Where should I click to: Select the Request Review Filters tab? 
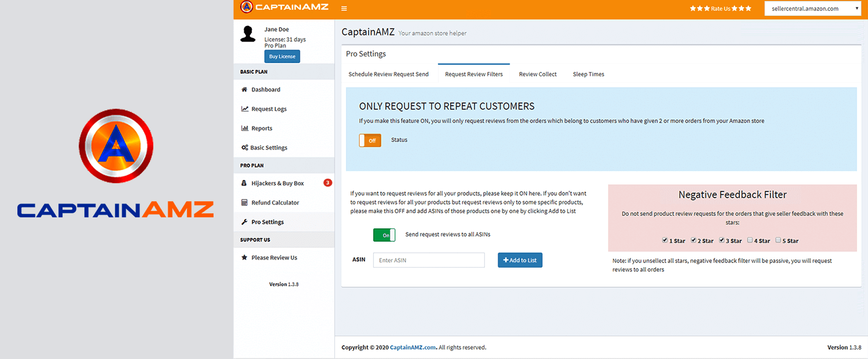474,74
